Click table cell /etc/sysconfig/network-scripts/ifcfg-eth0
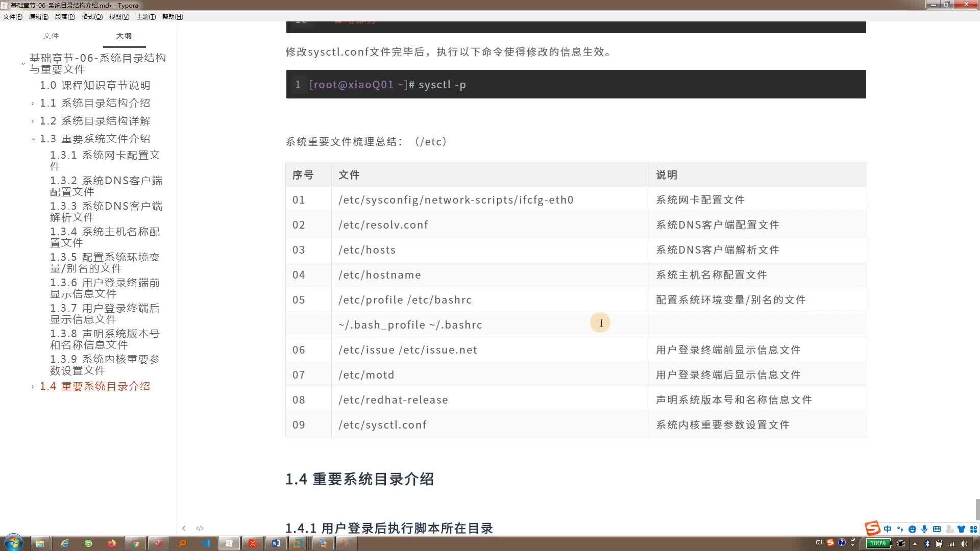980x551 pixels. tap(490, 199)
